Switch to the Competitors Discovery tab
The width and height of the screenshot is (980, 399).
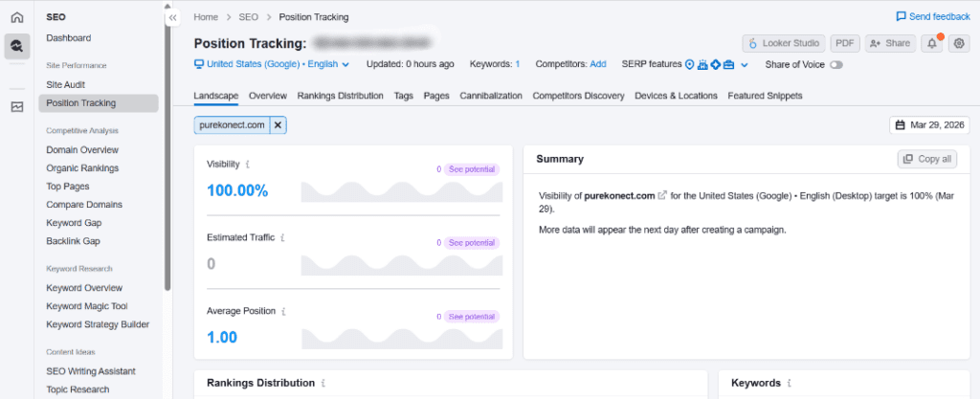click(578, 96)
